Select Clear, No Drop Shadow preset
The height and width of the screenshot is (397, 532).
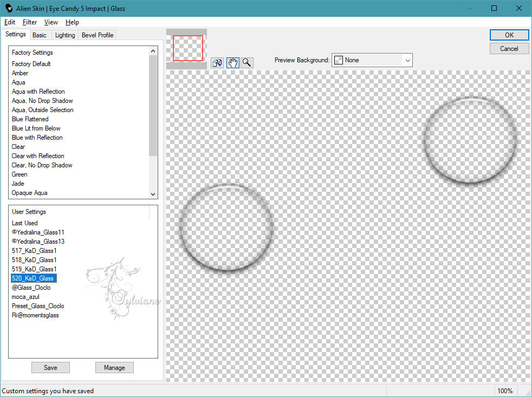coord(42,165)
